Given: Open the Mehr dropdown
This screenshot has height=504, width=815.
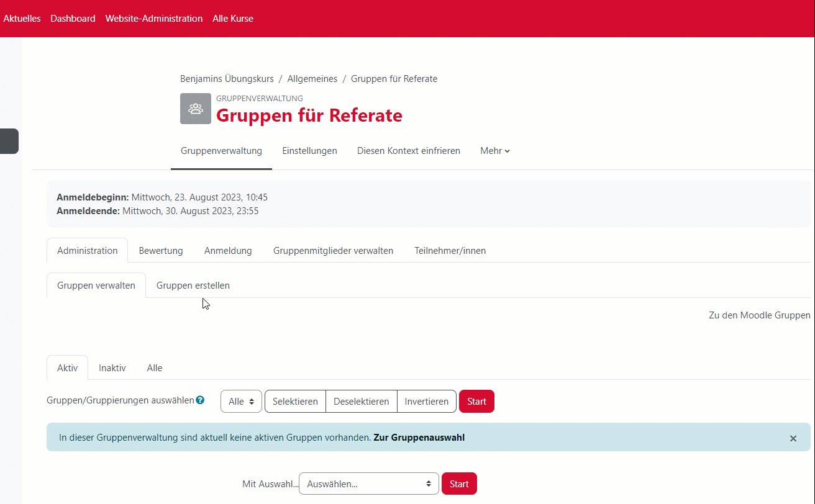Looking at the screenshot, I should pos(494,151).
